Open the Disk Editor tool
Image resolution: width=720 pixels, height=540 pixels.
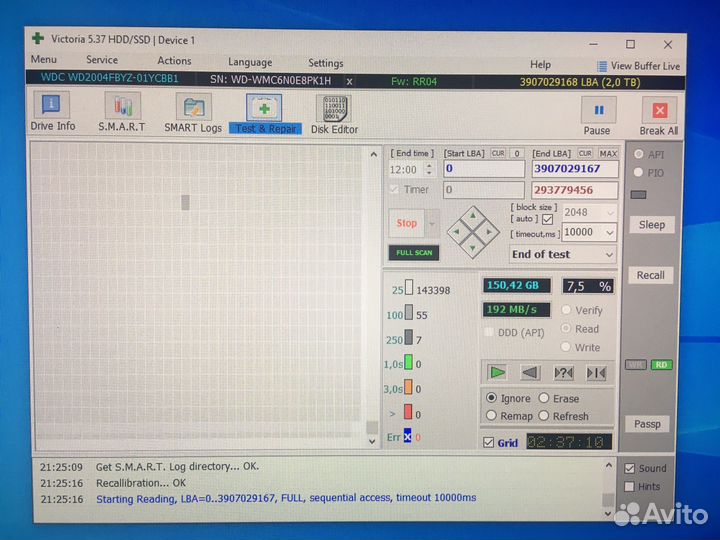click(334, 113)
